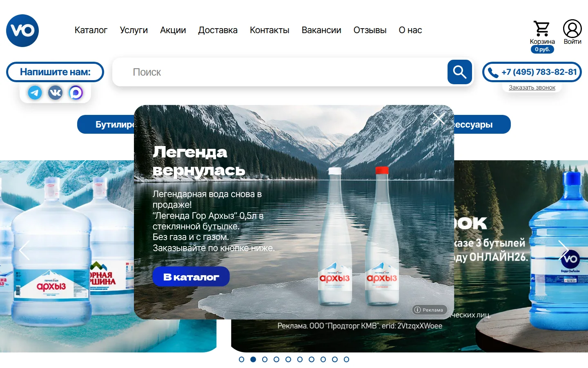
Task: Open the Доставка menu item
Action: click(218, 30)
